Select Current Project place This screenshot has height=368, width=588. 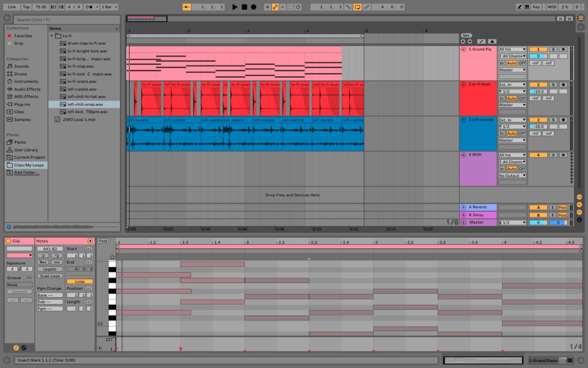pos(26,157)
